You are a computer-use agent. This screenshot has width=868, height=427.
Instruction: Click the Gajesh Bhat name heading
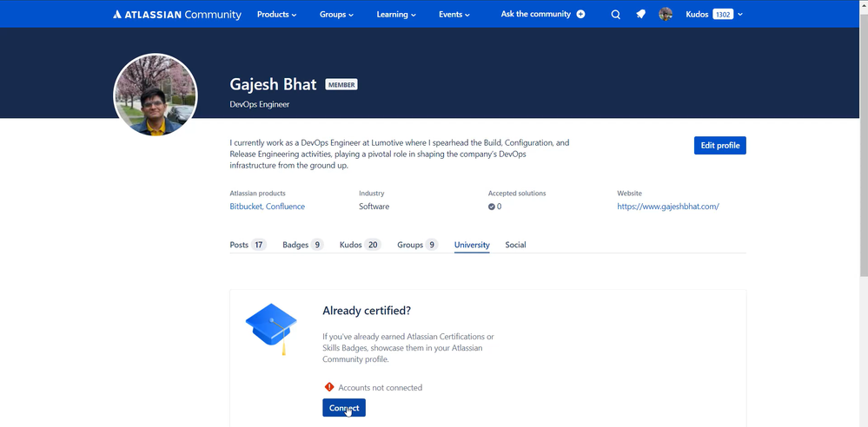click(x=273, y=84)
